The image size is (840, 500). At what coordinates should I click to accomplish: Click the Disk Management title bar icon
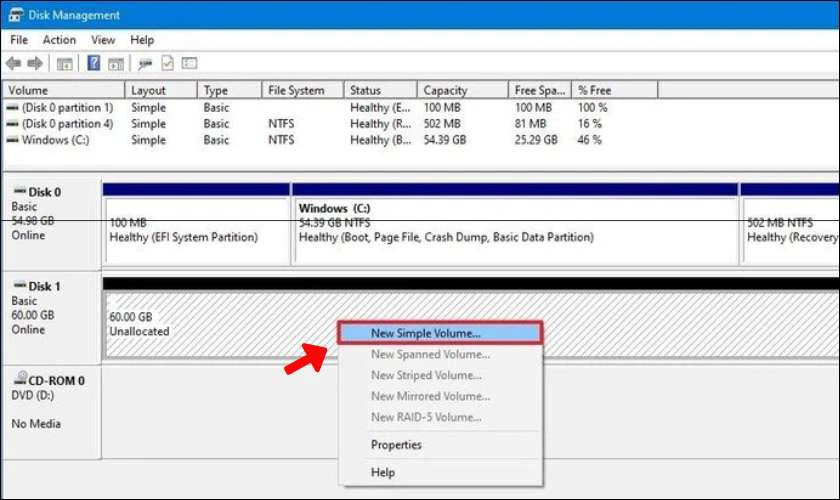pyautogui.click(x=16, y=15)
